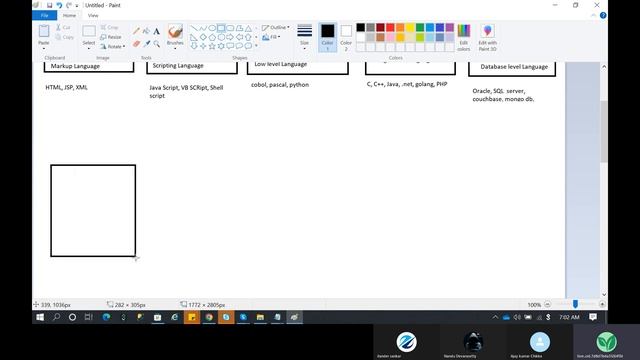This screenshot has height=360, width=640.
Task: Open taskbar Search magnifier
Action: click(56, 317)
